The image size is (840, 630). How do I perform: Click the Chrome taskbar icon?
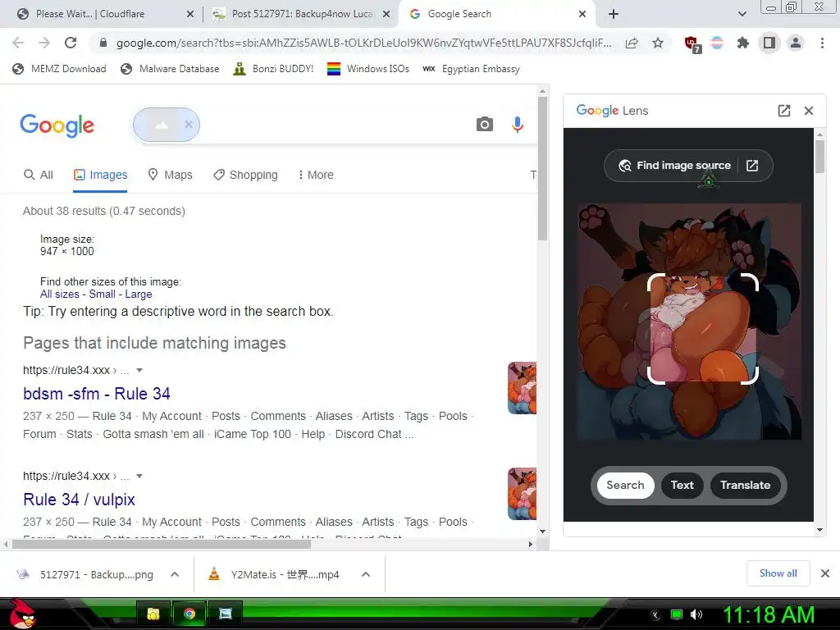point(189,614)
